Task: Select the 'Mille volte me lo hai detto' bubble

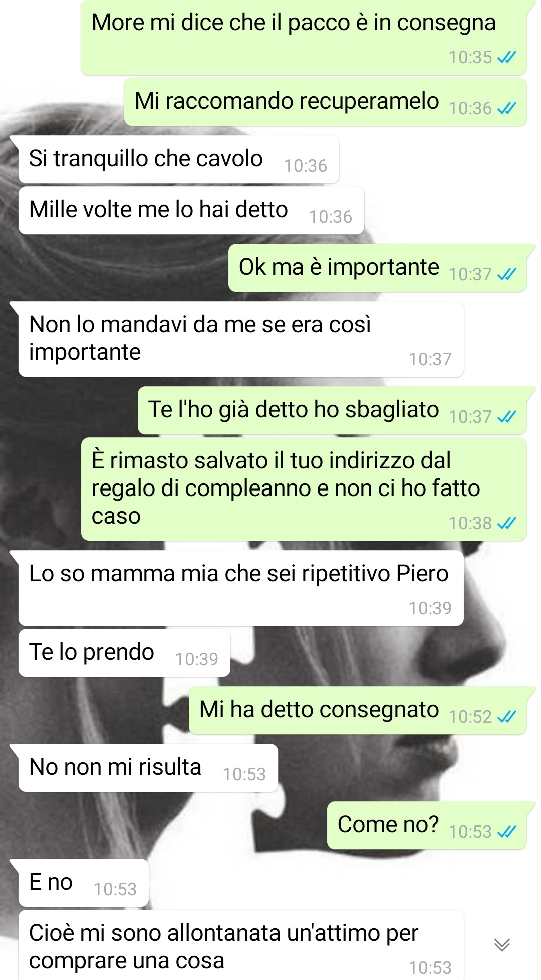Action: coord(191,210)
